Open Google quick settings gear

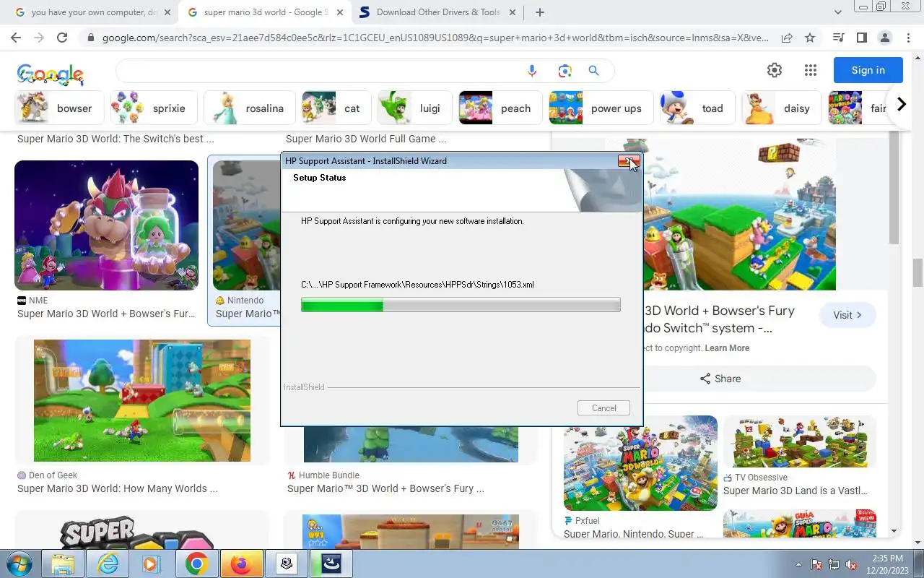click(775, 70)
